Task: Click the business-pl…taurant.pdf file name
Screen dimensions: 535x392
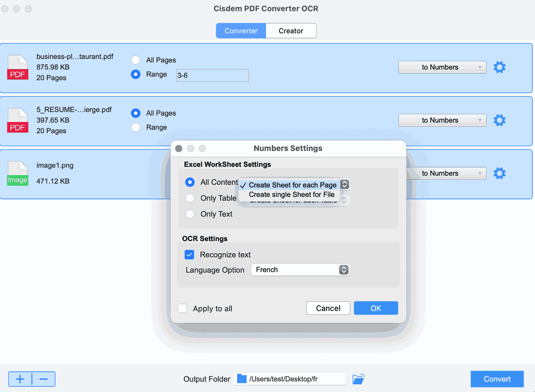Action: [x=75, y=57]
